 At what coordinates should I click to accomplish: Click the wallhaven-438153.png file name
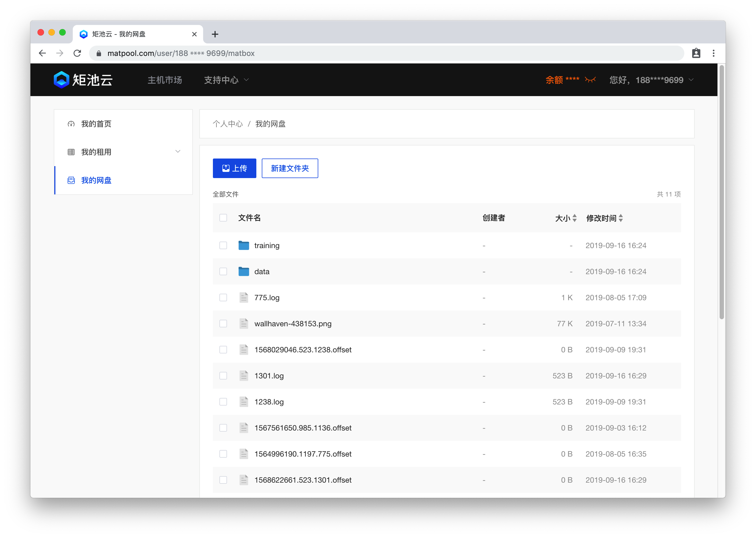293,324
